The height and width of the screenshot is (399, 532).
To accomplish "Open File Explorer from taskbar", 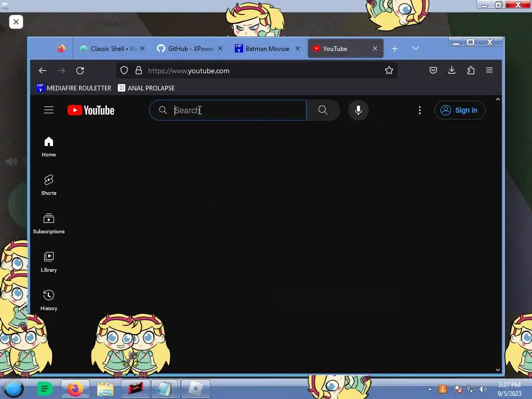I will [x=105, y=389].
